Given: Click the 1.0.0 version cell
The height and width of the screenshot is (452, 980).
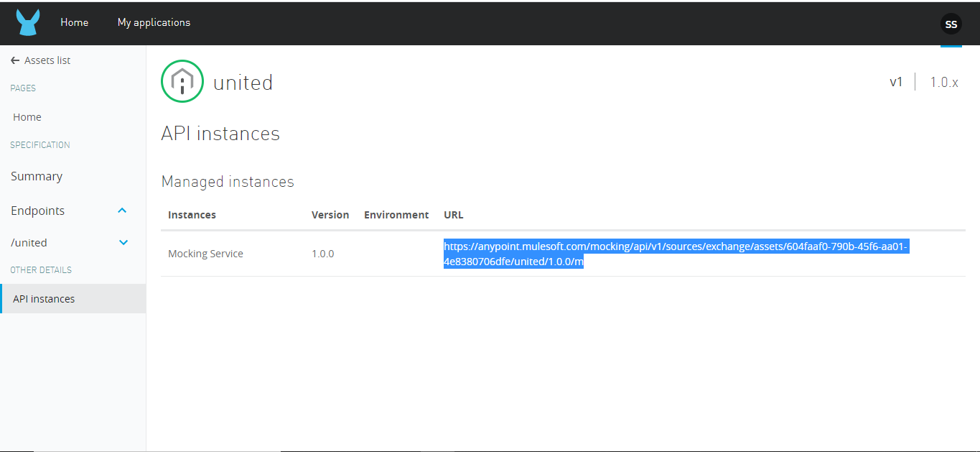Looking at the screenshot, I should tap(322, 254).
